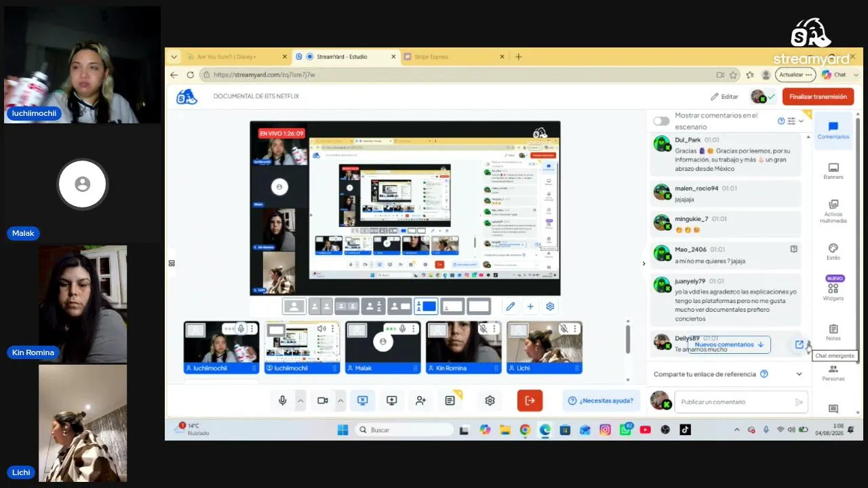Edit layout with the pencil icon
Screen dimensions: 868x488
click(511, 306)
